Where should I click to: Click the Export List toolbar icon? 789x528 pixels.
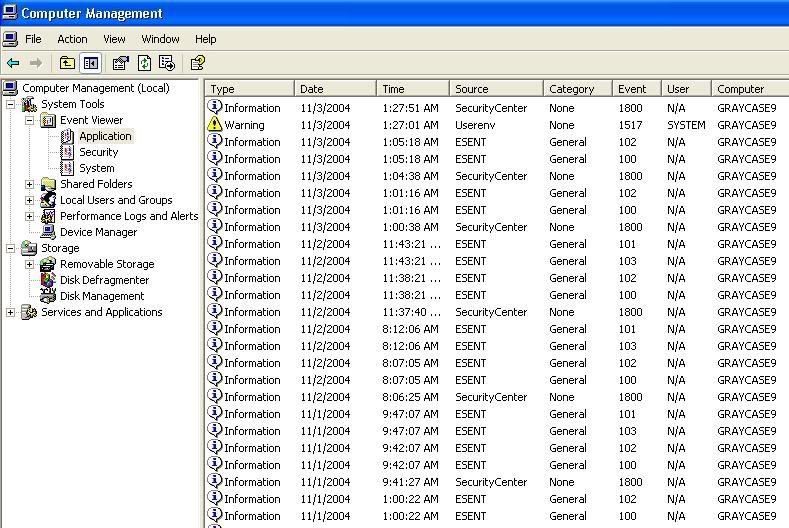pos(167,63)
